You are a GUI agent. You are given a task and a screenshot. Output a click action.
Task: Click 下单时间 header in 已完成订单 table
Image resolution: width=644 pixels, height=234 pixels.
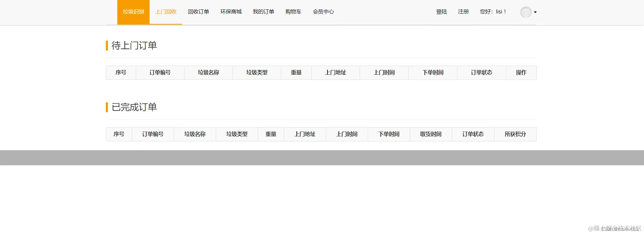[x=389, y=134]
